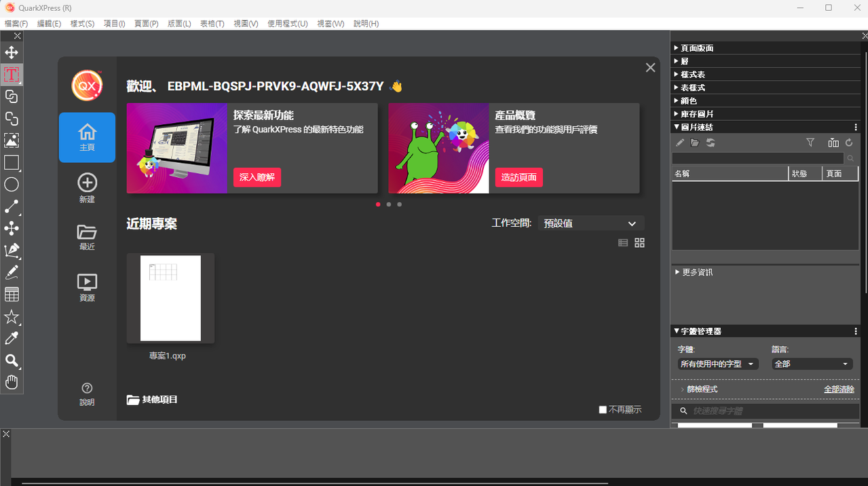Click 全部清除 in the font filter
868x486 pixels.
coord(839,389)
